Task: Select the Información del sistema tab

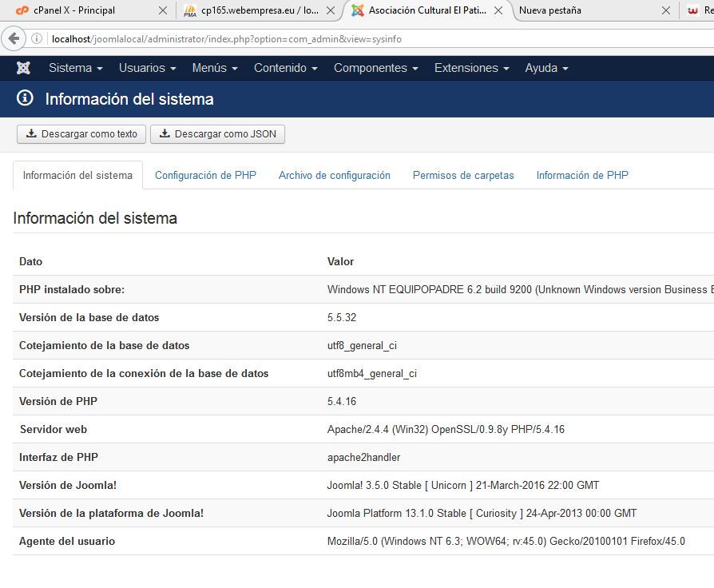Action: tap(77, 175)
